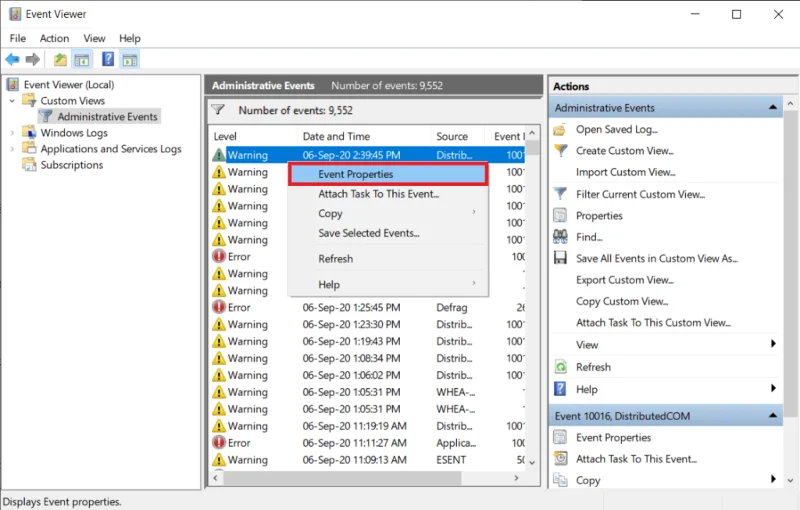The height and width of the screenshot is (510, 800).
Task: Open the File menu
Action: pyautogui.click(x=18, y=38)
